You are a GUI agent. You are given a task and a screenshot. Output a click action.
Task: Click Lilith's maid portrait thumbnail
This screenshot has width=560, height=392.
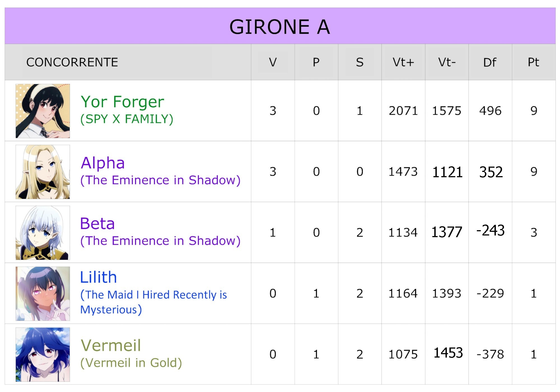tap(43, 293)
